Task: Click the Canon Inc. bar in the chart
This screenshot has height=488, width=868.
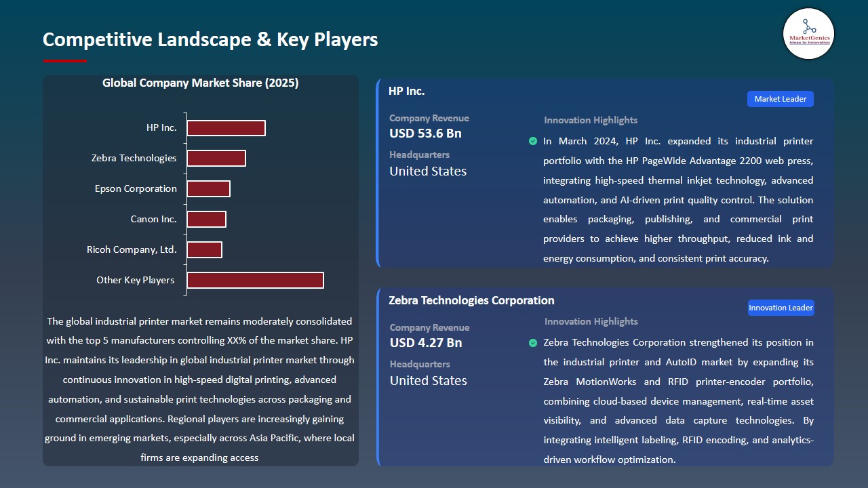Action: 207,219
